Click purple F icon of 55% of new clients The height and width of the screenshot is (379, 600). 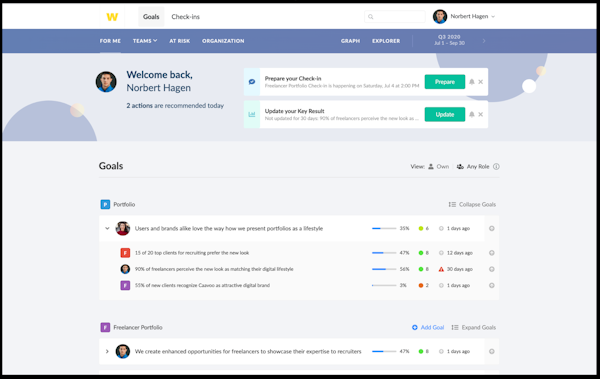click(125, 285)
